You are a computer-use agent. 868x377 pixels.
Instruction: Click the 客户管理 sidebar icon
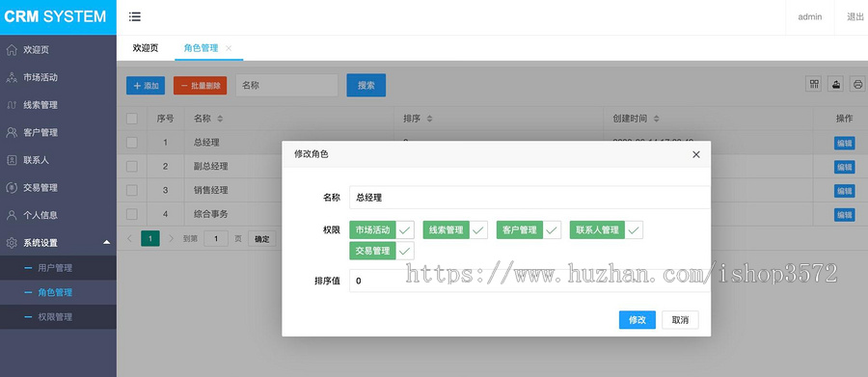[11, 132]
